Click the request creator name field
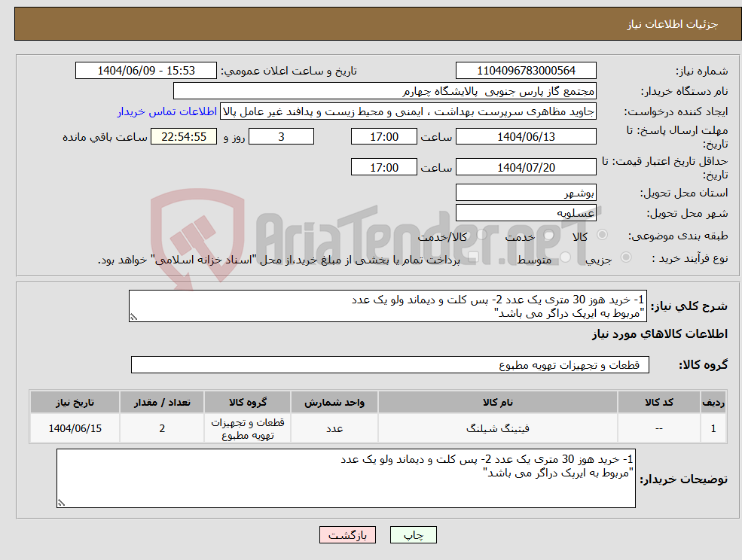This screenshot has height=560, width=742. pyautogui.click(x=408, y=111)
